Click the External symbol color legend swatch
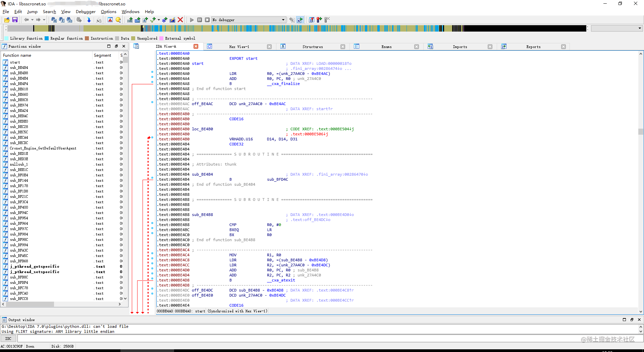 click(161, 38)
